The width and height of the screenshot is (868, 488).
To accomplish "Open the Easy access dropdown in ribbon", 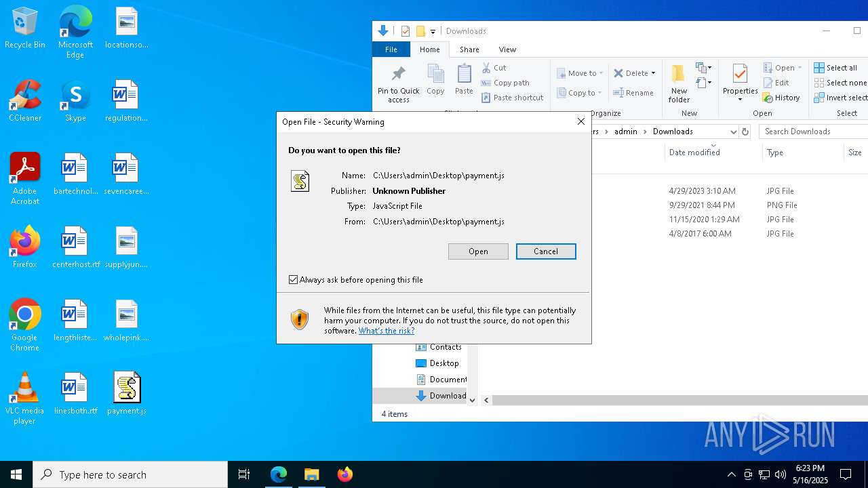I will tap(703, 83).
